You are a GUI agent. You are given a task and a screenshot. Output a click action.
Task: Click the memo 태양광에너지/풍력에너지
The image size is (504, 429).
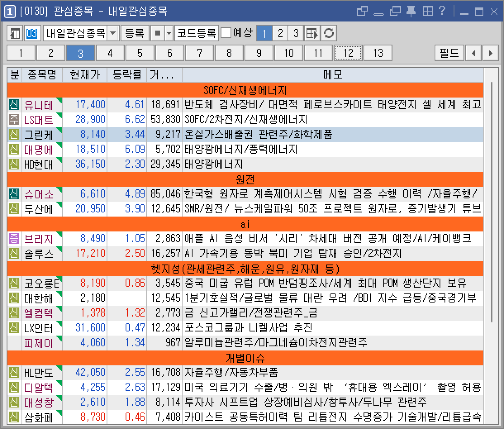click(x=241, y=149)
